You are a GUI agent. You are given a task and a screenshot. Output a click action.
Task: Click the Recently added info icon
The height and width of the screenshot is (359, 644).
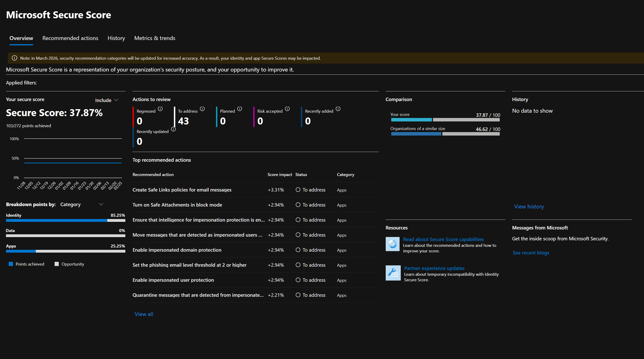338,109
